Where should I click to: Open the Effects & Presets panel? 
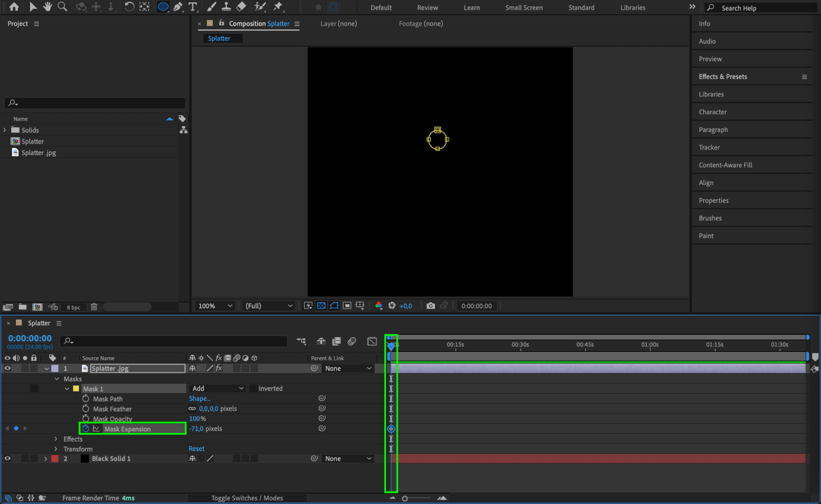(x=723, y=77)
